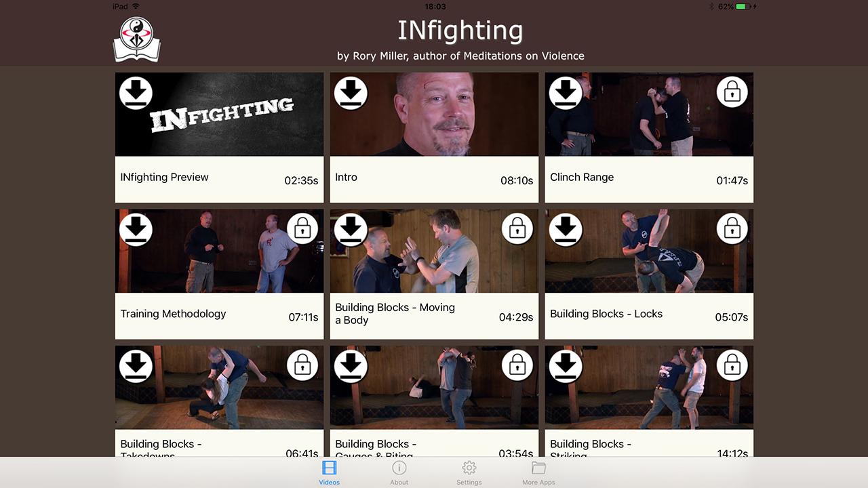868x488 pixels.
Task: Unlock the Training Methodology video
Action: pyautogui.click(x=302, y=230)
